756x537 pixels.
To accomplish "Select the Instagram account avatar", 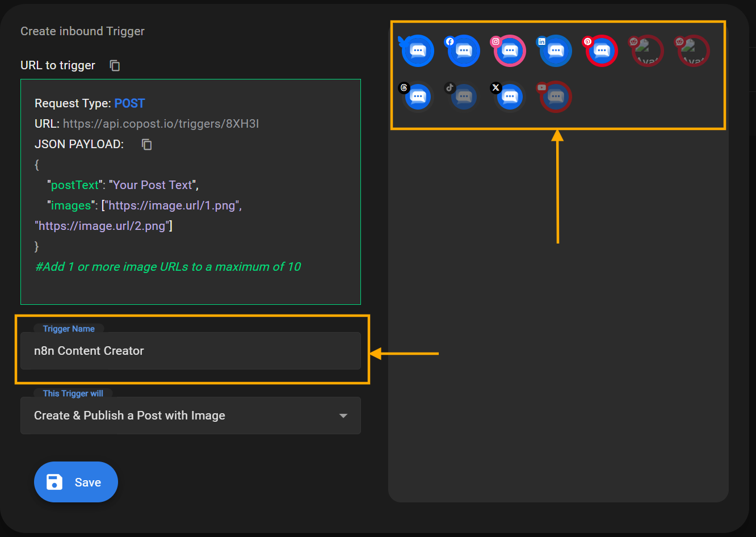I will point(510,51).
